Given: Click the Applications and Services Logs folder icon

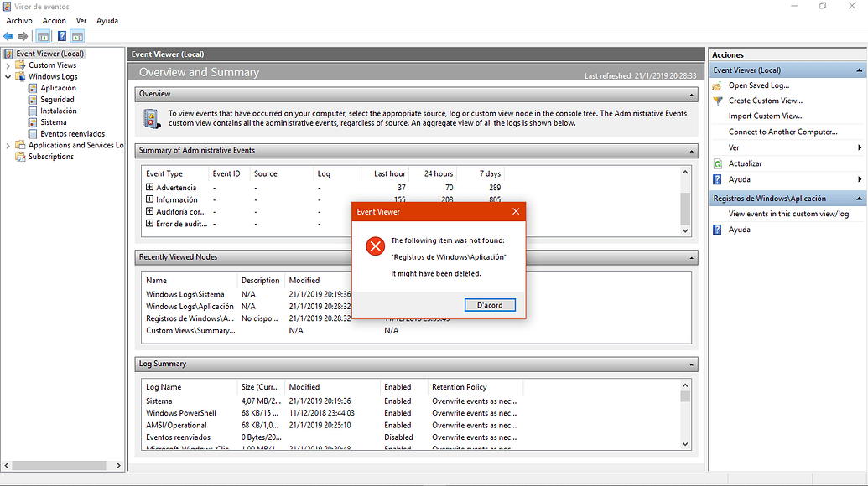Looking at the screenshot, I should (20, 145).
